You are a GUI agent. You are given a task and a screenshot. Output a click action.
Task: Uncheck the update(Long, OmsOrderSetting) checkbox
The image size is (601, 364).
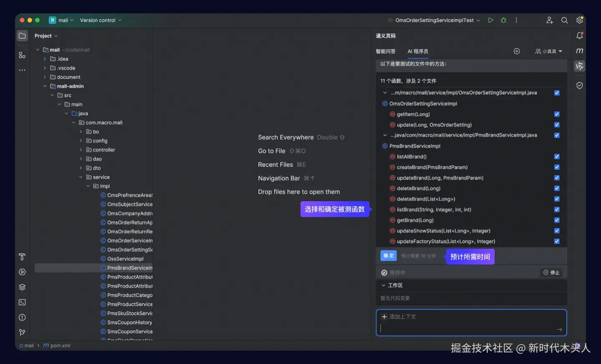pyautogui.click(x=557, y=125)
